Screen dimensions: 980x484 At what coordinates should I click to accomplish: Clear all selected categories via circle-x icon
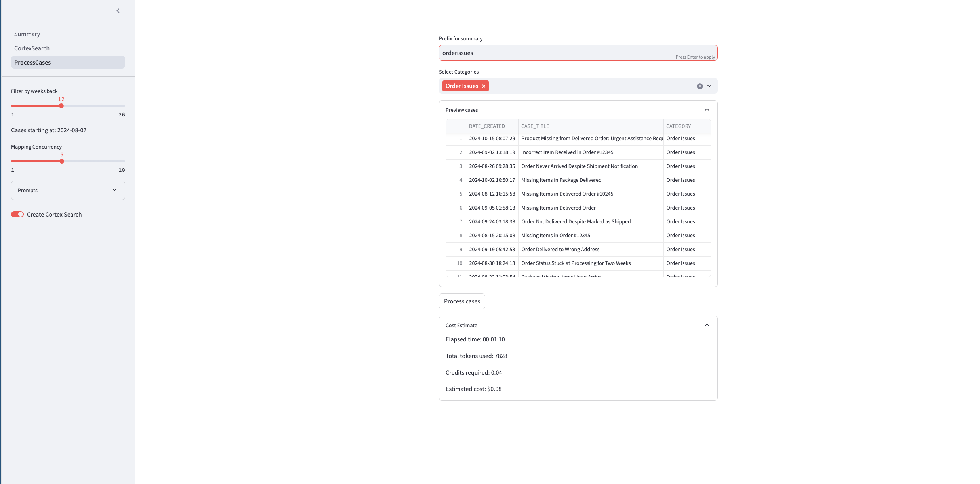[700, 86]
